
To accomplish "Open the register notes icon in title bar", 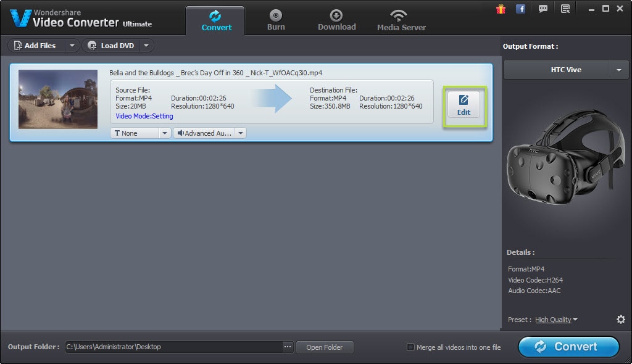I will point(565,9).
